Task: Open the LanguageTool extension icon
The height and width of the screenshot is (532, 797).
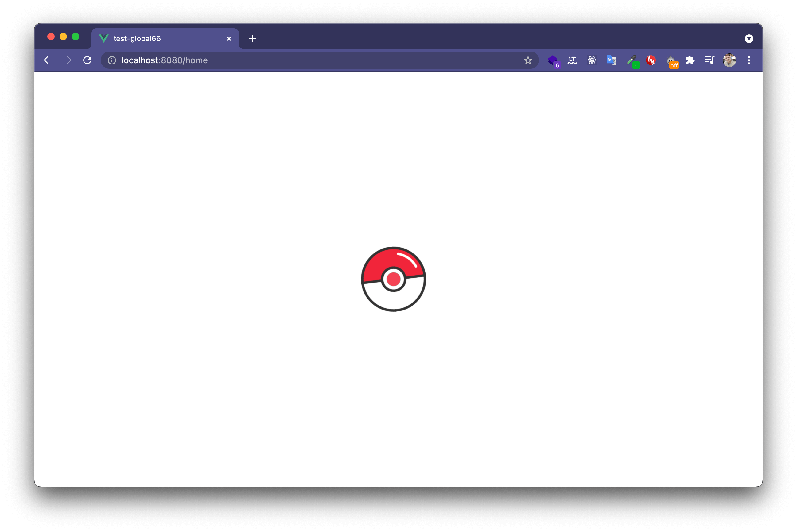Action: pyautogui.click(x=572, y=60)
